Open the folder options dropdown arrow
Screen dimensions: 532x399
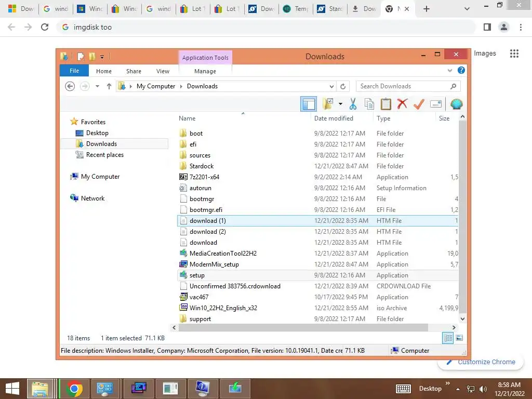point(340,104)
